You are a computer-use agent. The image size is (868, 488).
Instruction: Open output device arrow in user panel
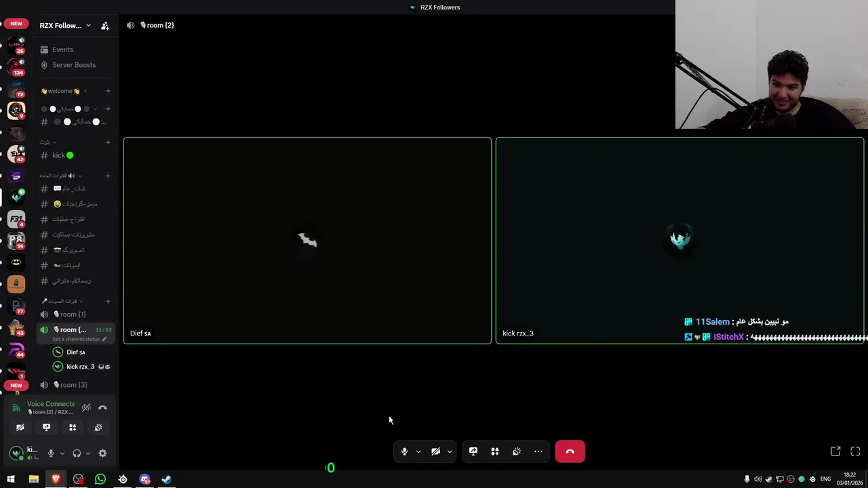point(87,453)
